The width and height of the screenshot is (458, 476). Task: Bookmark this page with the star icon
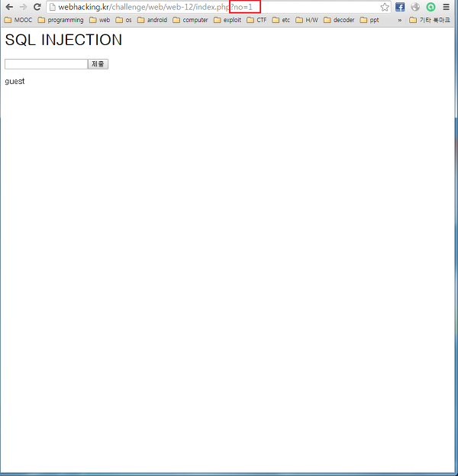coord(385,7)
